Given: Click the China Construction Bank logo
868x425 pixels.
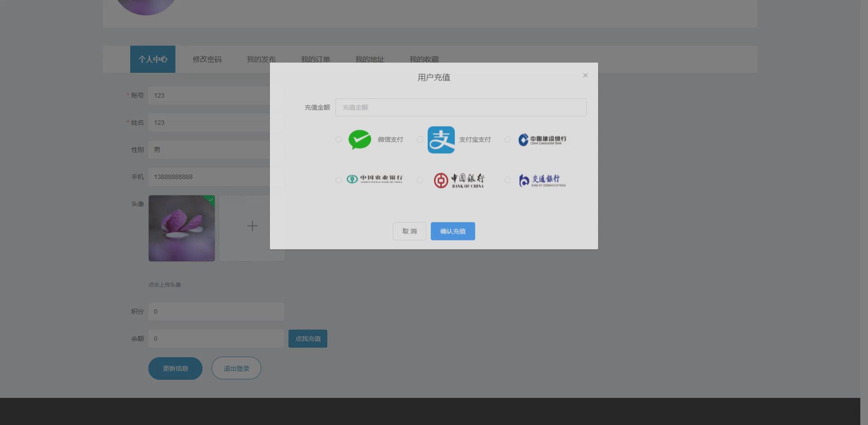Looking at the screenshot, I should (542, 140).
